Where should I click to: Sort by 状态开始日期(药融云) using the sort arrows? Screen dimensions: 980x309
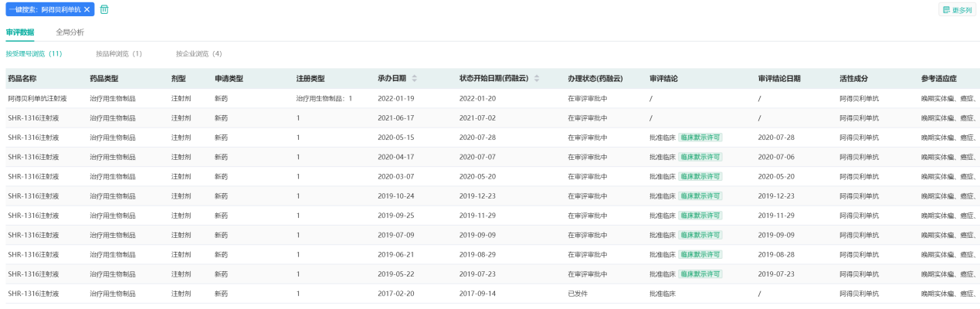(x=537, y=79)
